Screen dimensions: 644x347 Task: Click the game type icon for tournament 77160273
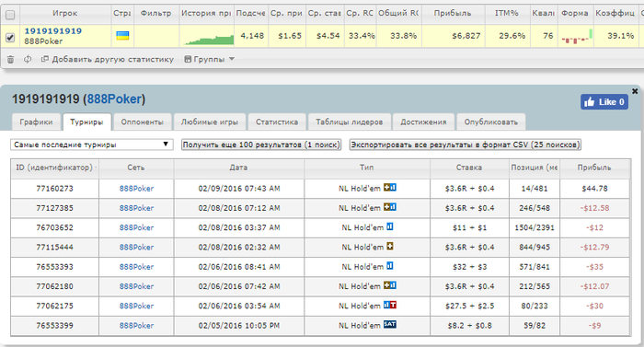click(x=390, y=188)
